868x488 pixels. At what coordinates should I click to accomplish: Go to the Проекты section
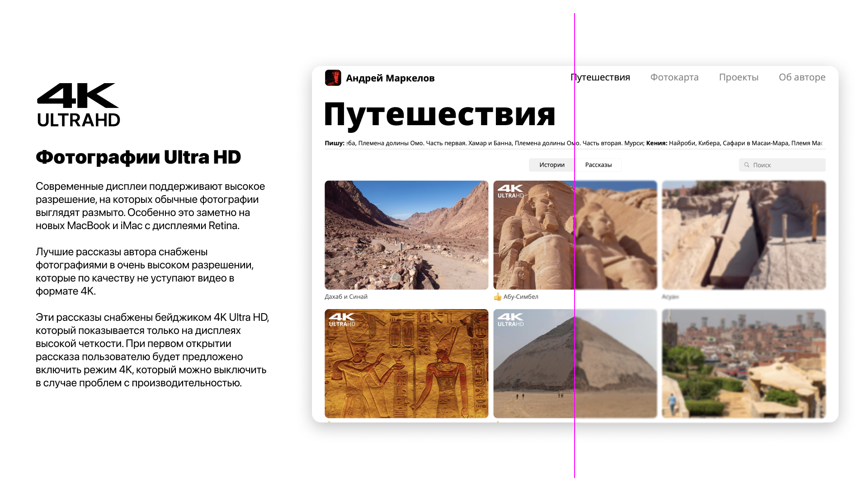point(739,77)
